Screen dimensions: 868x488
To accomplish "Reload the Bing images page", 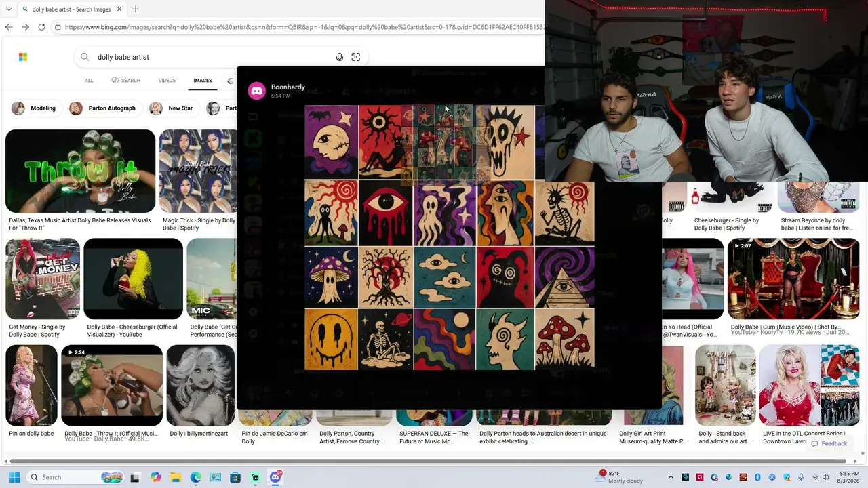I will coord(41,27).
